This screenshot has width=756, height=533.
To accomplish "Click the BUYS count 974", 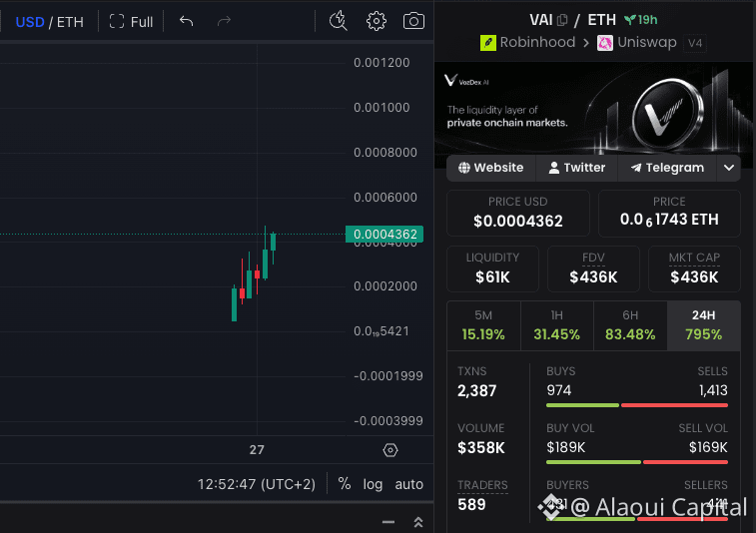I will tap(559, 390).
